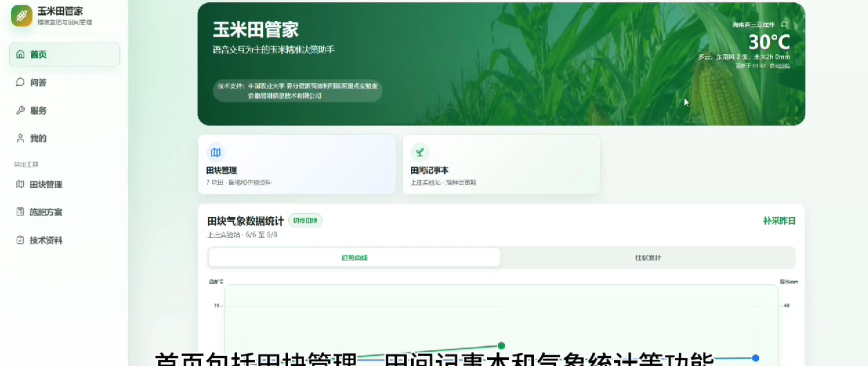Click the 玉米田管家 banner title
Screen dimensions: 868x366
[x=256, y=29]
